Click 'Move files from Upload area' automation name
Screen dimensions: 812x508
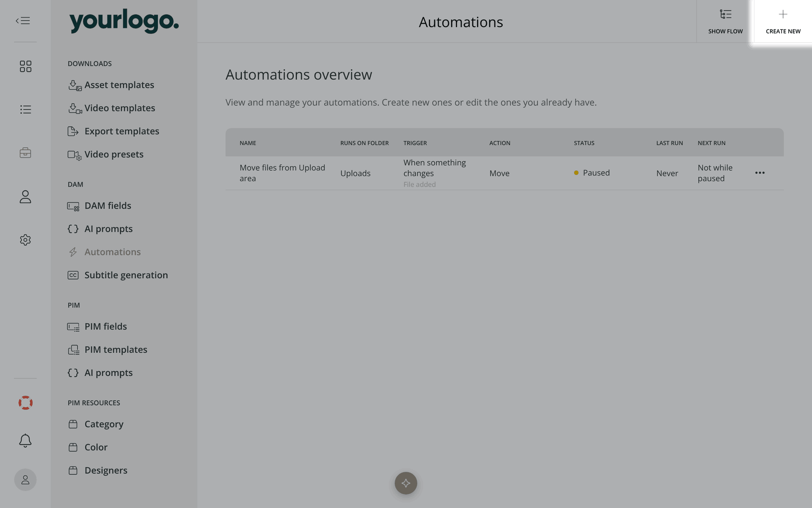coord(282,173)
